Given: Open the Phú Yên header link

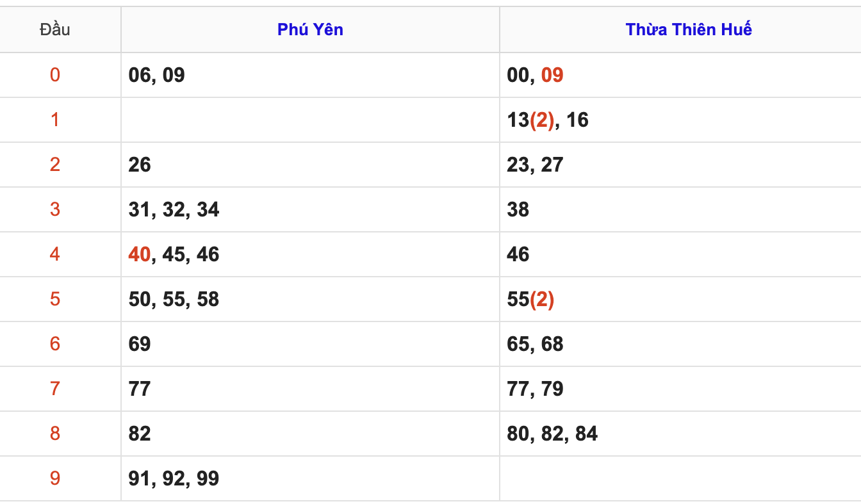Looking at the screenshot, I should [310, 29].
